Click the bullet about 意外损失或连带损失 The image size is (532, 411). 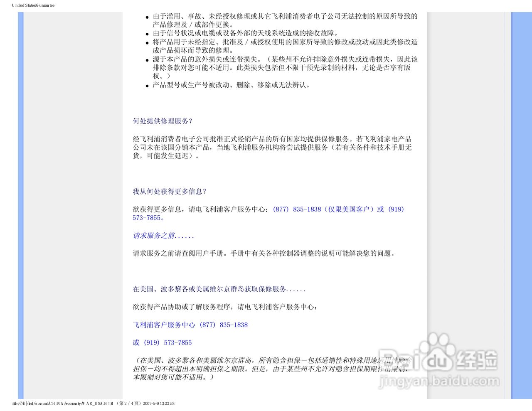(x=146, y=60)
